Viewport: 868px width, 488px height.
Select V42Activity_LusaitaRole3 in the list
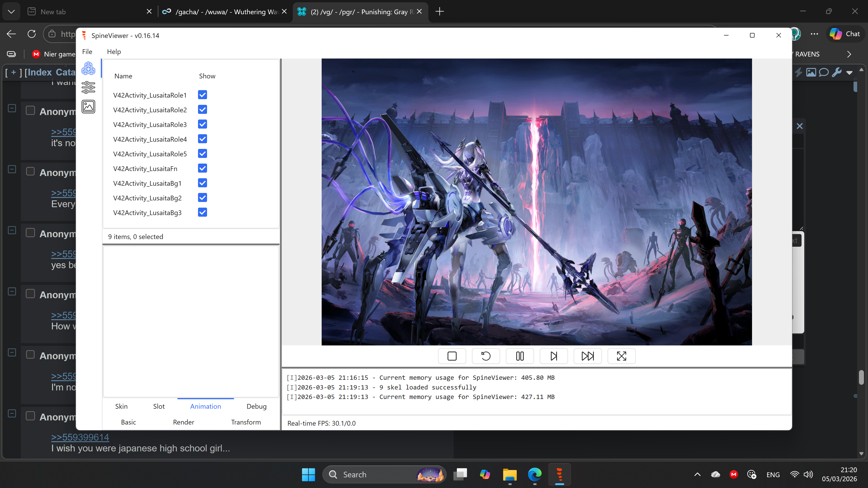(150, 125)
